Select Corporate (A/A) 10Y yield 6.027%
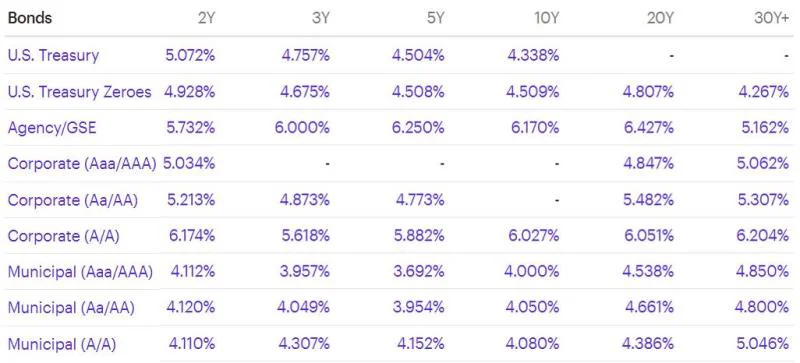The image size is (800, 363). pos(533,236)
